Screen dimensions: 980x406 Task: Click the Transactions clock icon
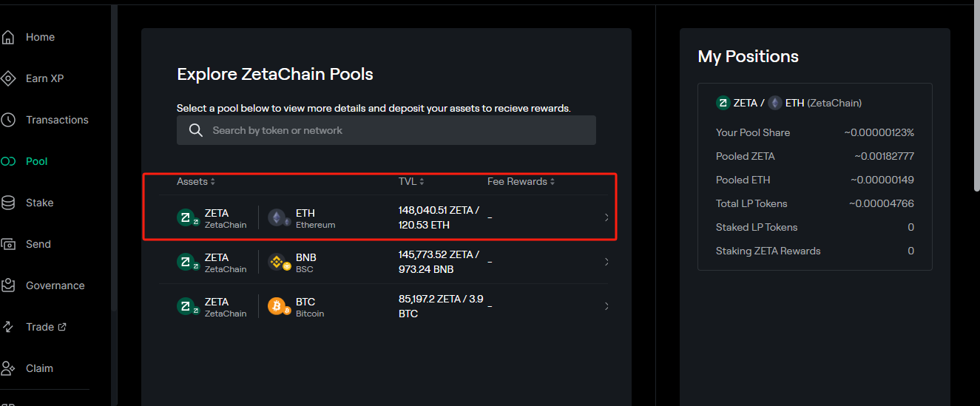(x=8, y=120)
